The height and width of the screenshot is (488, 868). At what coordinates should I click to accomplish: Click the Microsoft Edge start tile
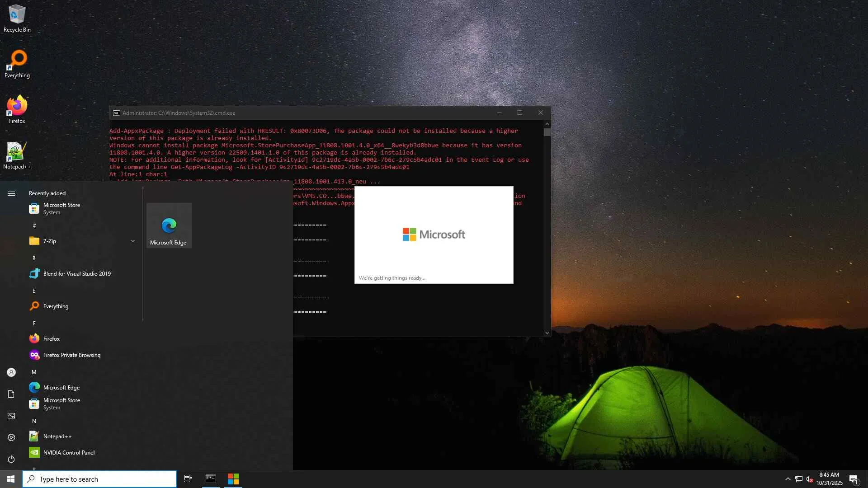pos(169,225)
